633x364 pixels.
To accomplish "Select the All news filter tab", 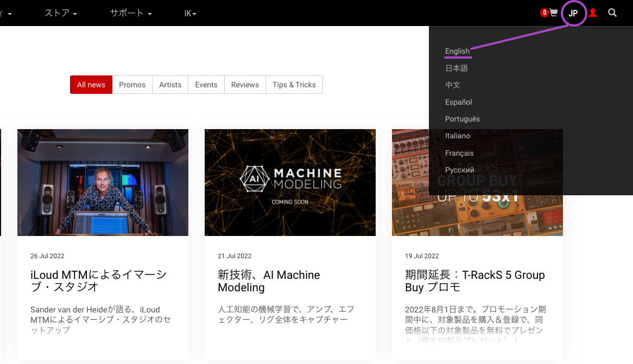I will [x=91, y=85].
